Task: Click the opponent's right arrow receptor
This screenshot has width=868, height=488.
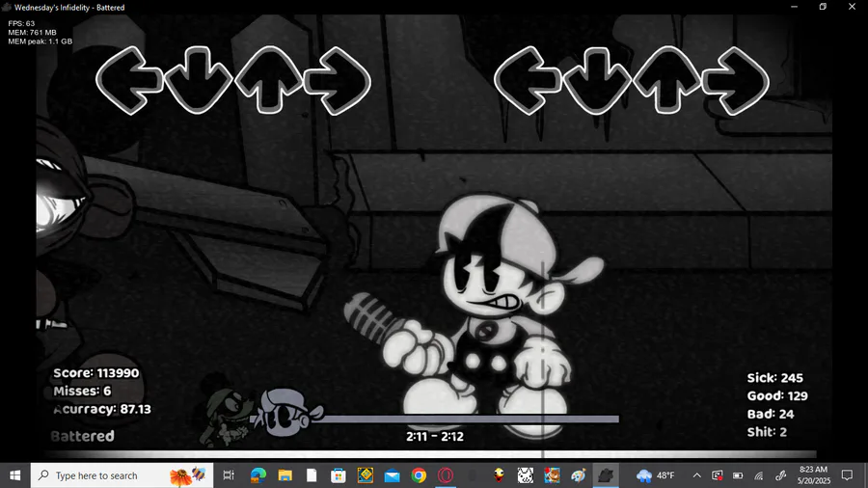Action: click(338, 81)
